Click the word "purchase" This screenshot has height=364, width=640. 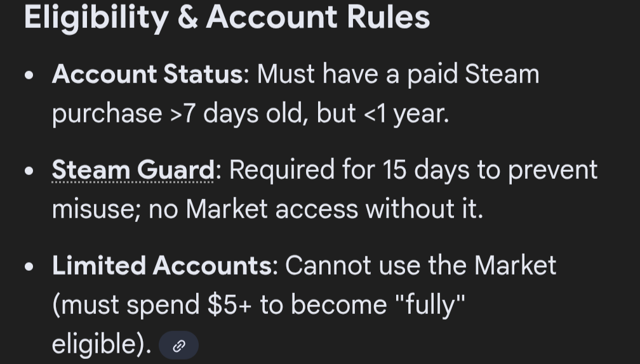[107, 114]
